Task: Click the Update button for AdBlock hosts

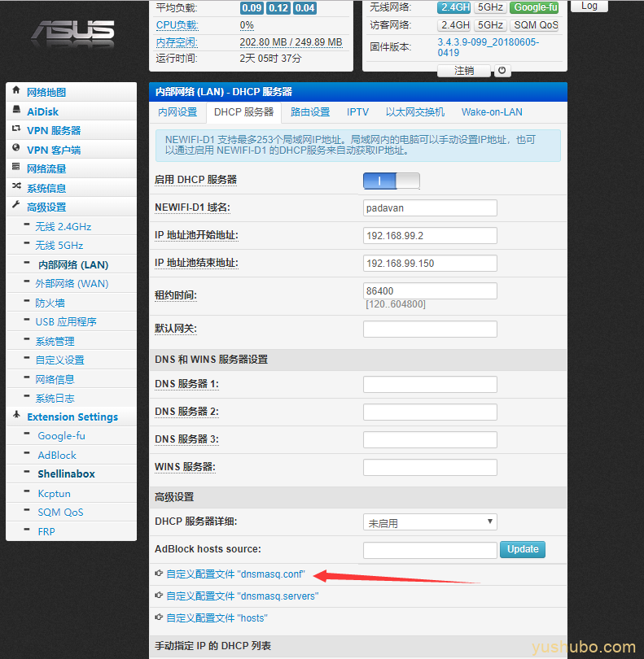Action: [523, 549]
